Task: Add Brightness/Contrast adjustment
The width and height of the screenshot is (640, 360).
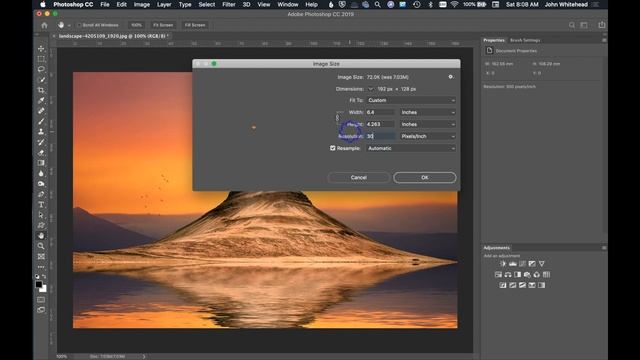Action: 503,264
